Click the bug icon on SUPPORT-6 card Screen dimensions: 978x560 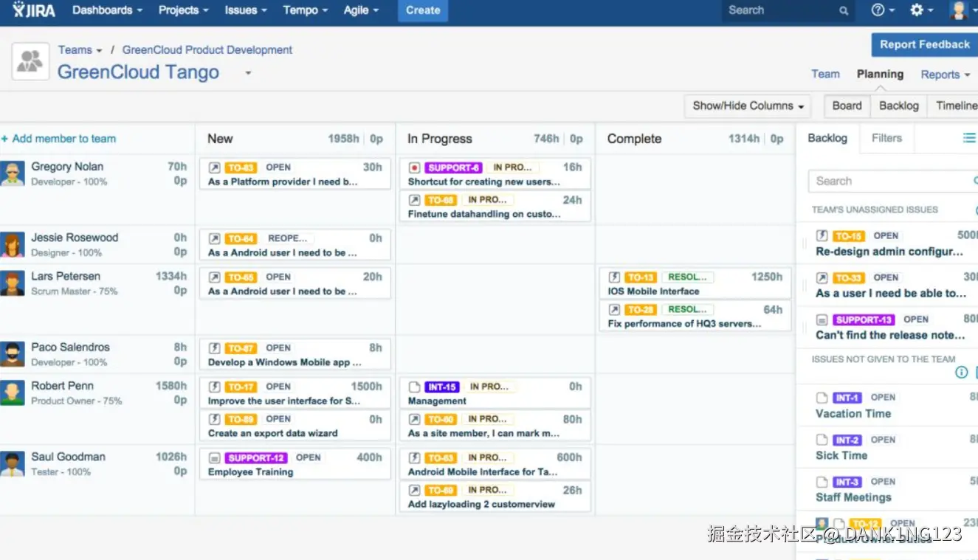click(x=414, y=167)
